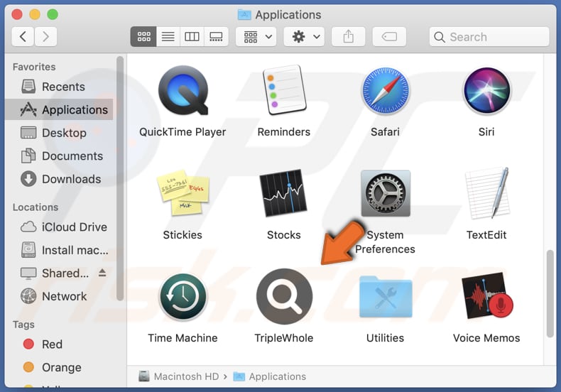Open Downloads in the sidebar
This screenshot has height=392, width=561.
click(60, 179)
